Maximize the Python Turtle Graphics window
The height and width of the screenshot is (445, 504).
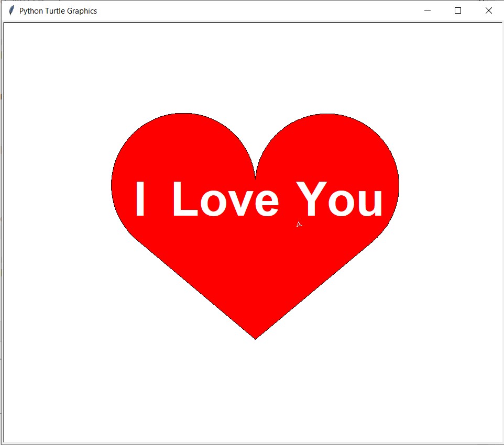point(458,10)
